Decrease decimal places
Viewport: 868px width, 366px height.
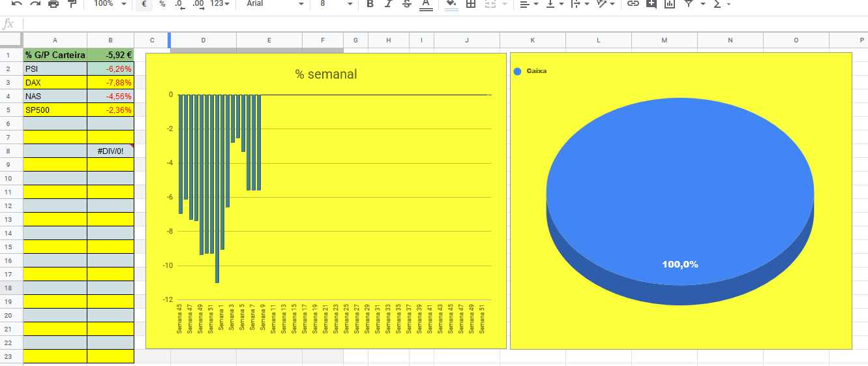click(180, 4)
